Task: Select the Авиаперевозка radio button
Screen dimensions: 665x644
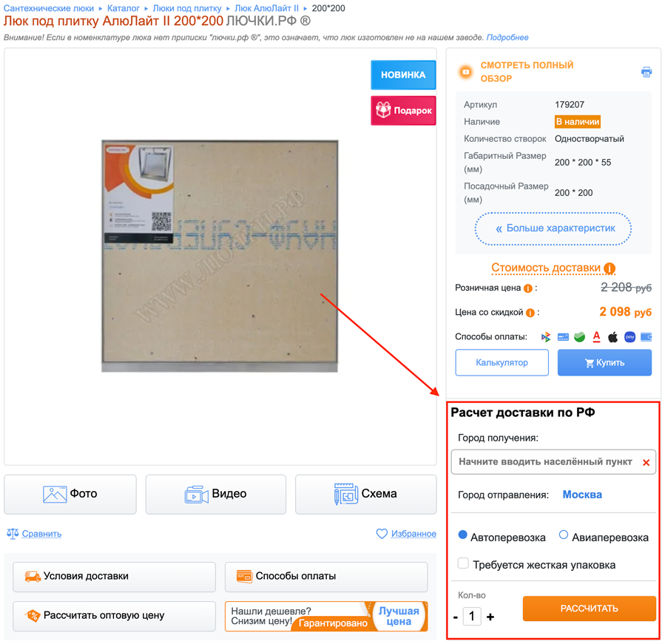Action: [563, 535]
